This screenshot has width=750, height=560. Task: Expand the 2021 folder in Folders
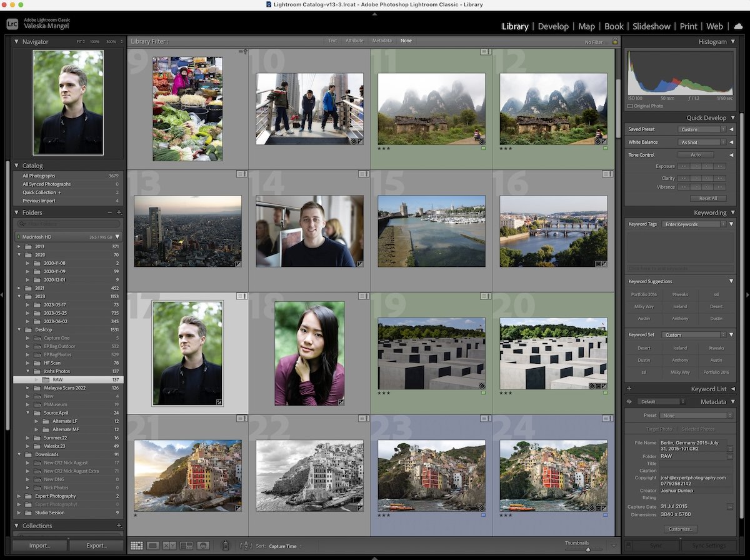(x=20, y=288)
